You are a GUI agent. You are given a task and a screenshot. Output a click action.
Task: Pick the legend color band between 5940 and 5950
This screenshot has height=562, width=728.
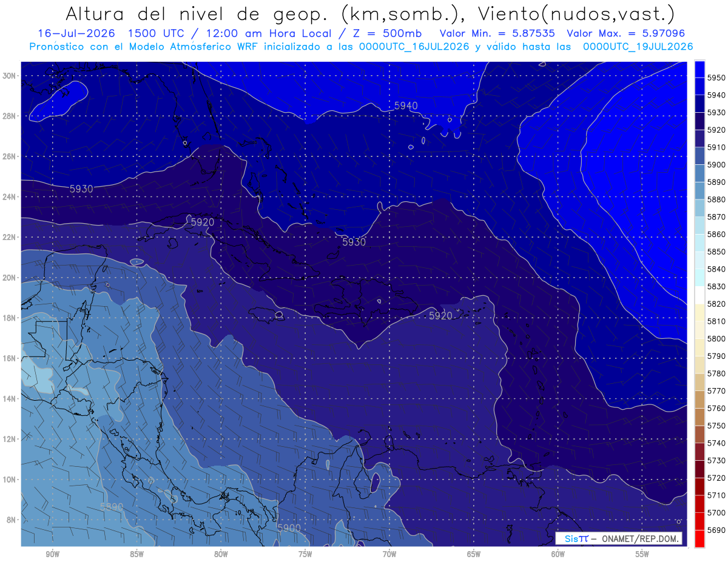click(699, 87)
